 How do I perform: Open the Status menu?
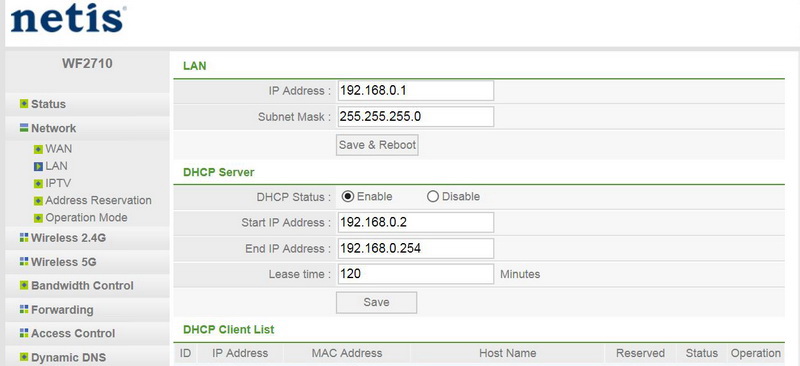click(x=48, y=104)
